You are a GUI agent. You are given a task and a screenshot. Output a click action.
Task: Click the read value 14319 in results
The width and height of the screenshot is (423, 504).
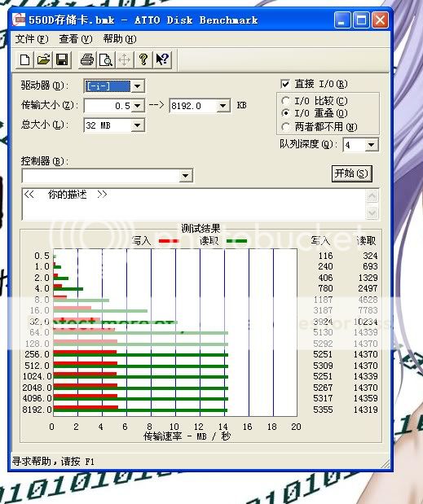coord(365,410)
